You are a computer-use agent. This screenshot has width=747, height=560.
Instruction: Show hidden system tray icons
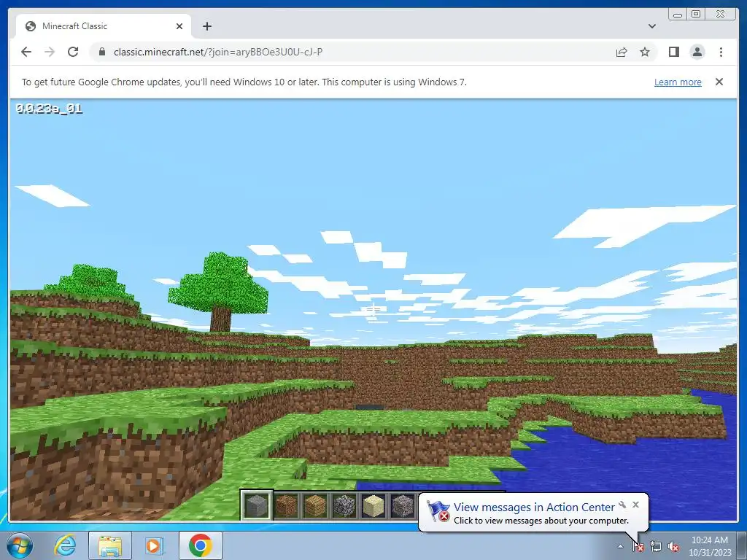tap(620, 546)
